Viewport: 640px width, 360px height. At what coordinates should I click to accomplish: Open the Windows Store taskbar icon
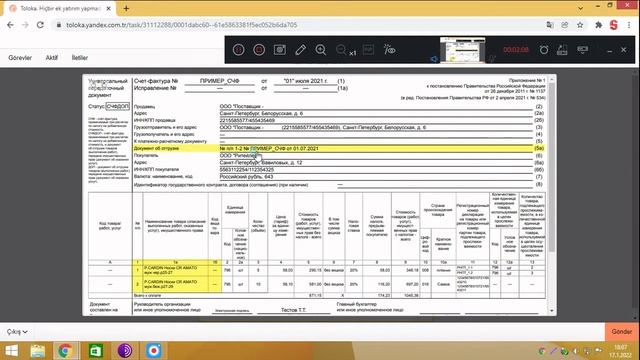tap(96, 351)
